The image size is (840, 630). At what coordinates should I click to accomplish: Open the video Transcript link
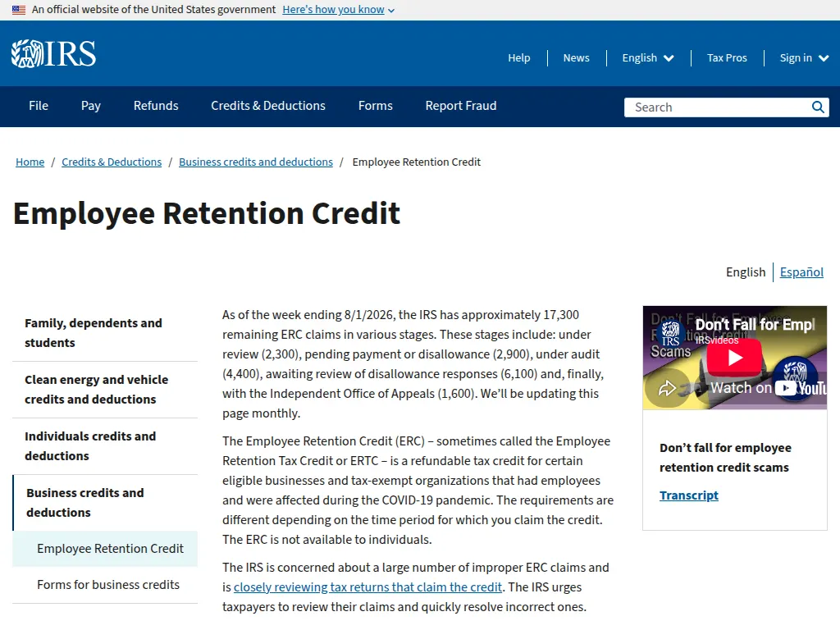point(689,495)
